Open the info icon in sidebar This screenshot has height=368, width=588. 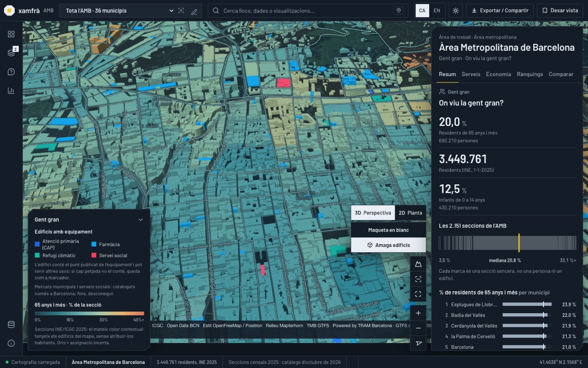(x=11, y=343)
